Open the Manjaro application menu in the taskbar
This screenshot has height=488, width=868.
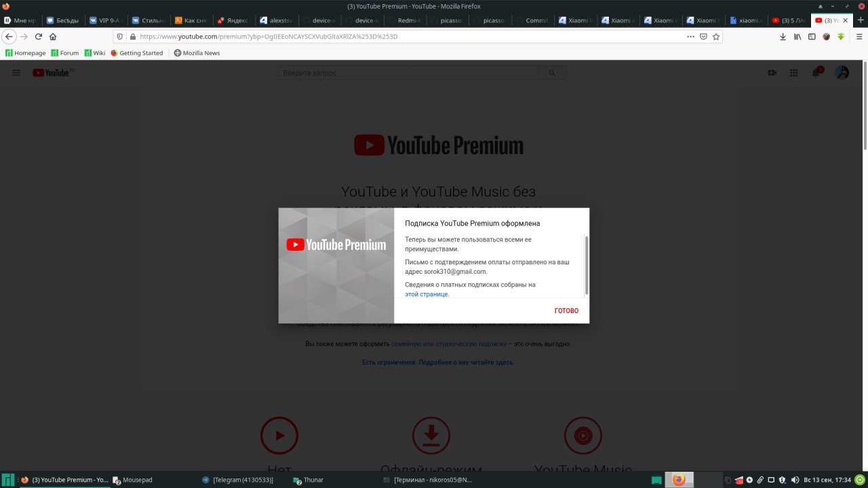pyautogui.click(x=7, y=480)
